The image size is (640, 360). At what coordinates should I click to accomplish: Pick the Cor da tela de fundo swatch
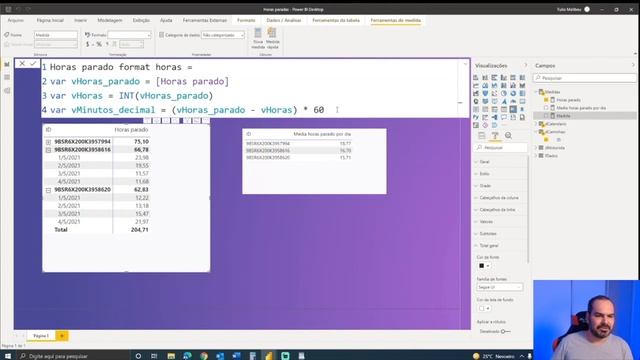[x=484, y=308]
